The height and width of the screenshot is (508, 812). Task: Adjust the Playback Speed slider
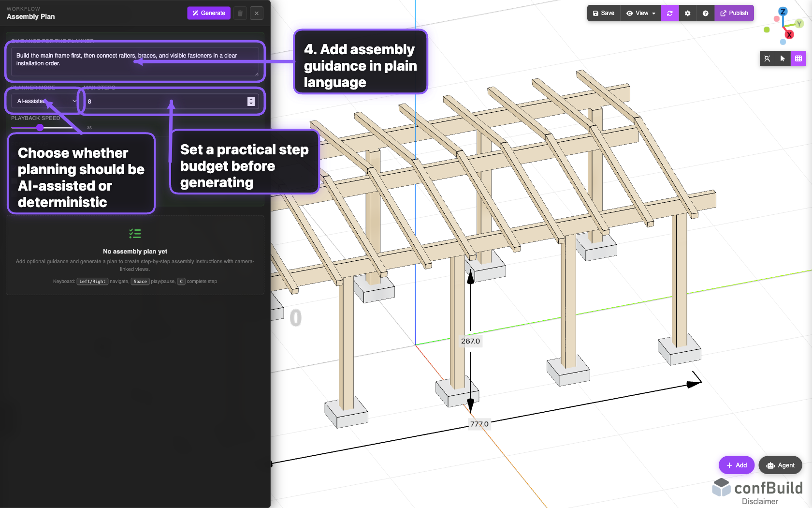coord(41,128)
